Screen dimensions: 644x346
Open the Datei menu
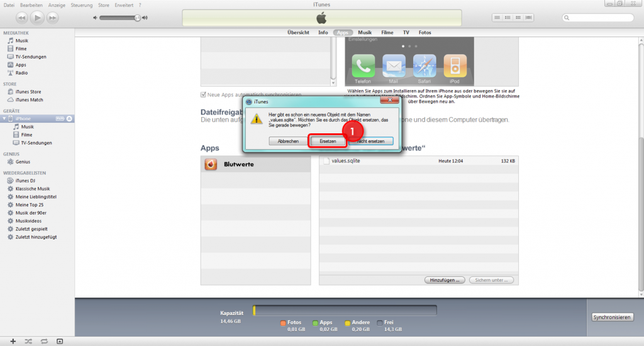(x=9, y=5)
